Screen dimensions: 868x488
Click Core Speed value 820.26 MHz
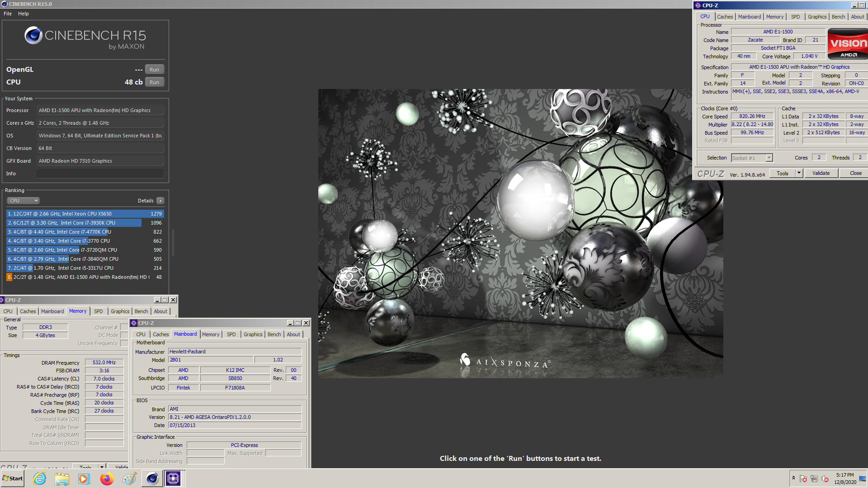pos(752,116)
